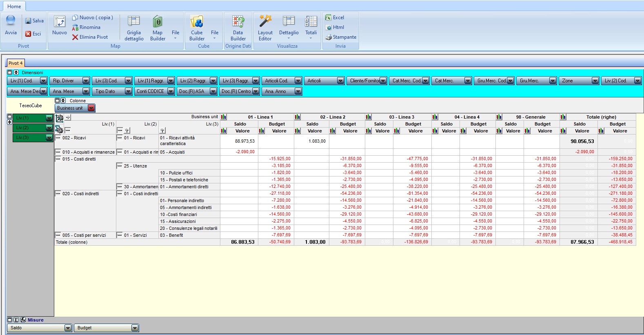Select the Pivot 4 tab
The width and height of the screenshot is (644, 335).
(x=16, y=63)
